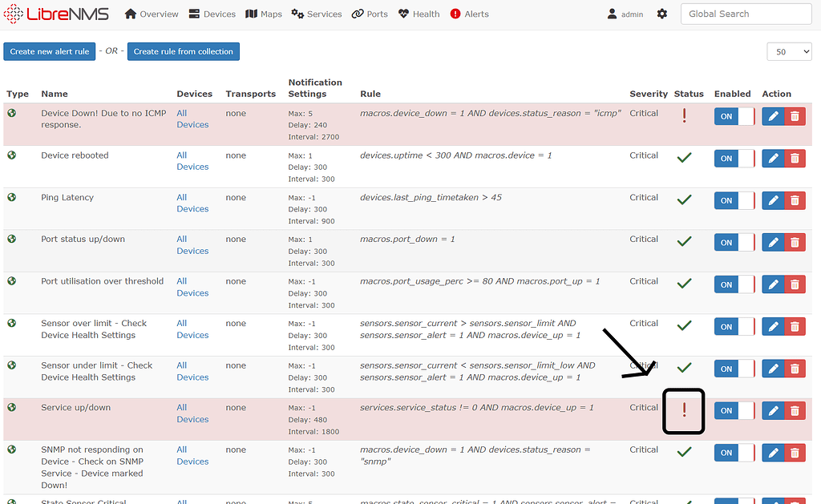Click the Alerts bell icon in navbar
The height and width of the screenshot is (504, 821).
[x=469, y=14]
